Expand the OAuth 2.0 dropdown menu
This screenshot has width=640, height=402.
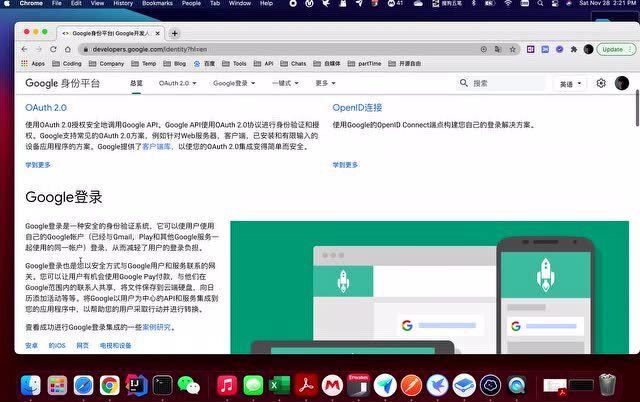tap(177, 84)
